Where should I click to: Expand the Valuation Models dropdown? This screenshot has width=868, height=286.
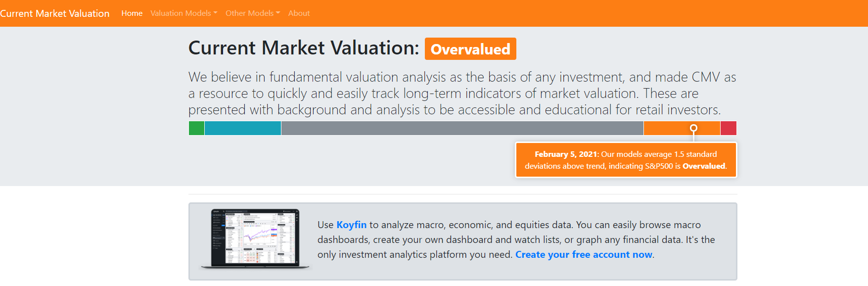click(x=184, y=13)
